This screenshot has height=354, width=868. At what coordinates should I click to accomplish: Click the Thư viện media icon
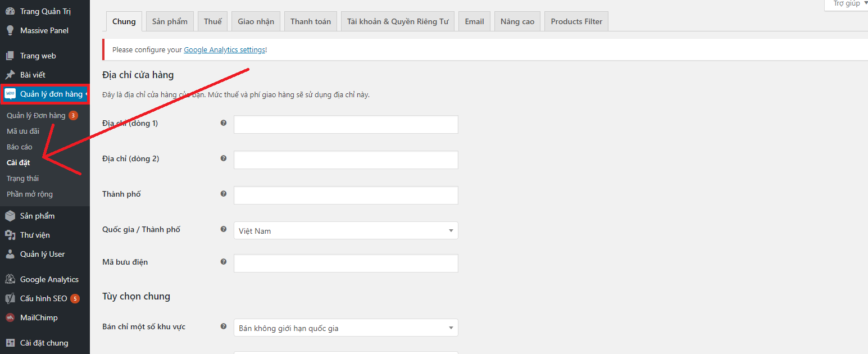[x=10, y=235]
